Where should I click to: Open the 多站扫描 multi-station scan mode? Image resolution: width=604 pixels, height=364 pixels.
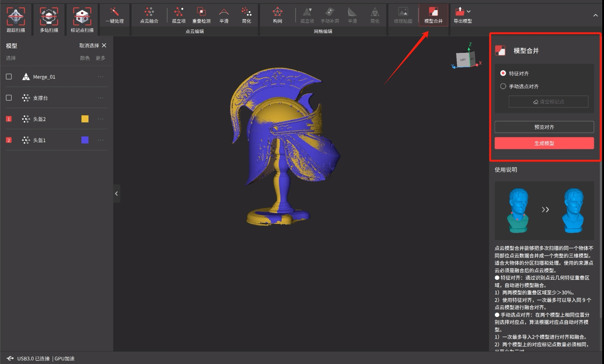click(x=49, y=17)
